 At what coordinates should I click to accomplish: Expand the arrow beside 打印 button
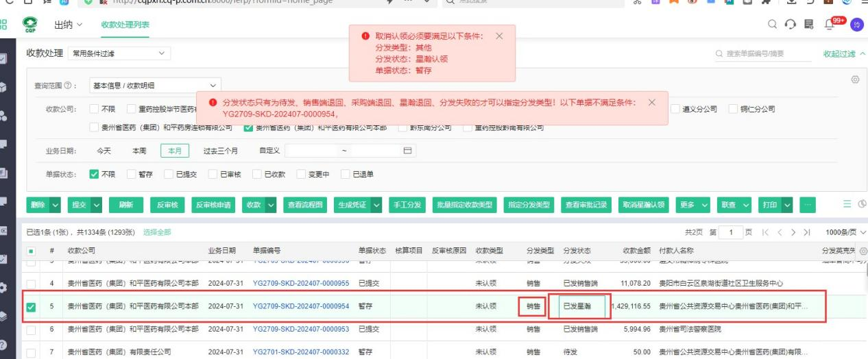click(x=787, y=205)
